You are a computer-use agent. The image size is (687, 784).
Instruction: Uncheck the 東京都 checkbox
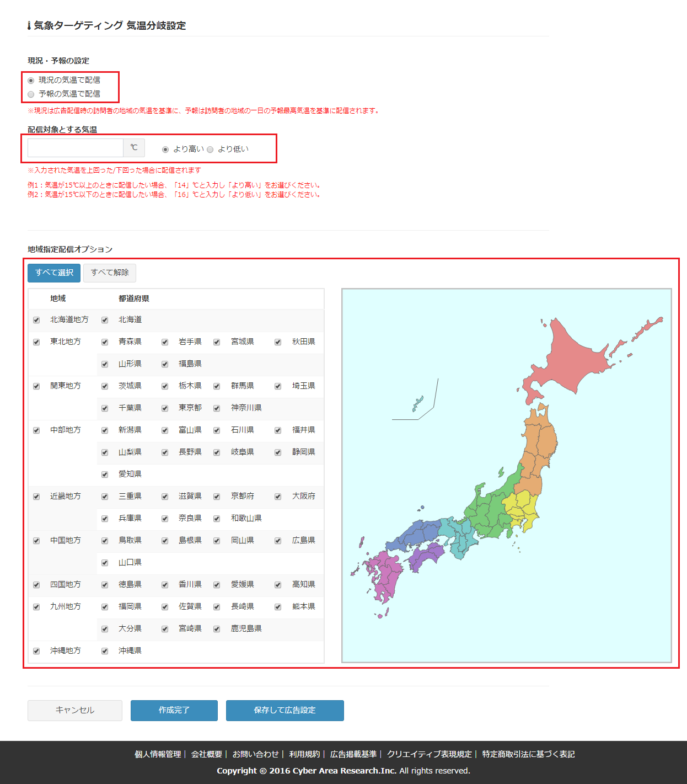coord(165,408)
